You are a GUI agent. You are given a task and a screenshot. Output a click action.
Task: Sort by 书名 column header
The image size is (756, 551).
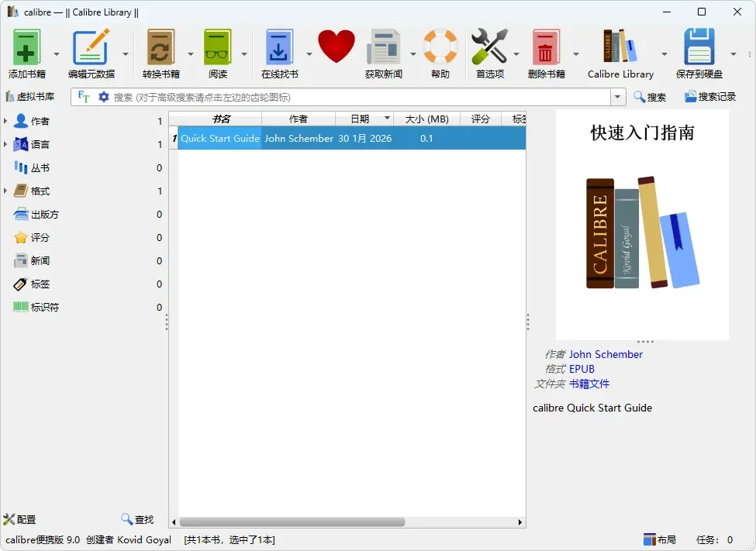pyautogui.click(x=221, y=119)
